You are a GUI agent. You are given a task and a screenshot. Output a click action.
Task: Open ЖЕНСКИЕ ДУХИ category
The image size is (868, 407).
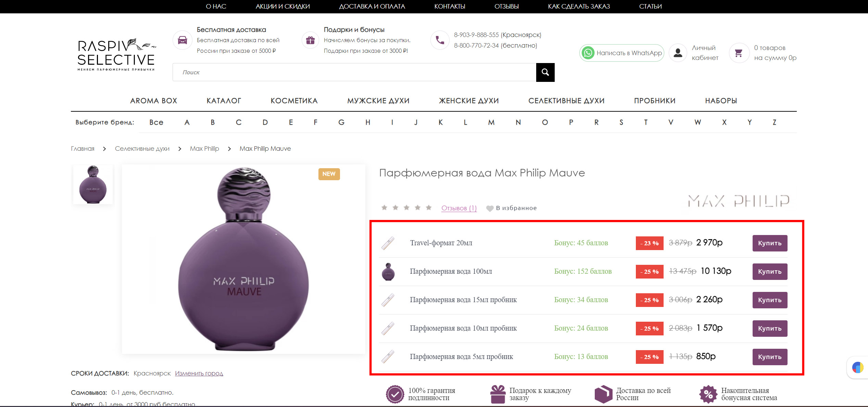[x=469, y=101]
